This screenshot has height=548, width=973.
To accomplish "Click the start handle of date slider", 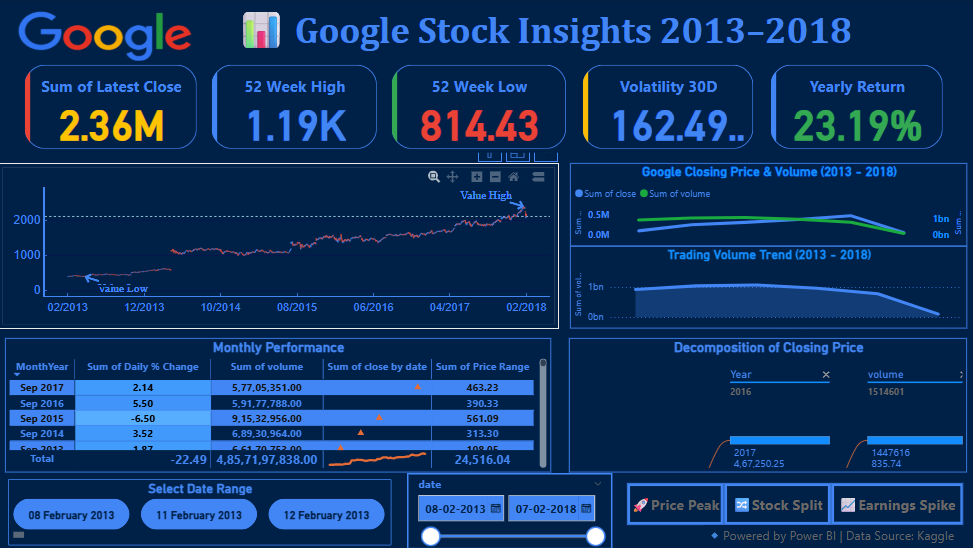I will pyautogui.click(x=431, y=536).
